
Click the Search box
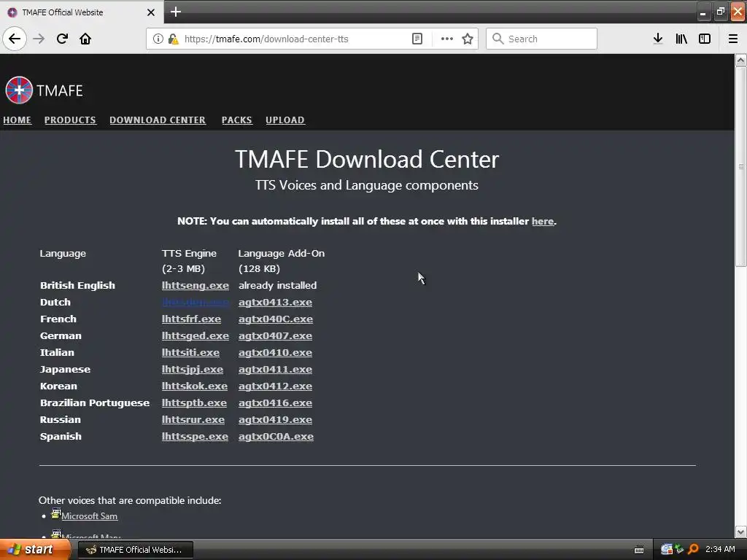coord(541,39)
